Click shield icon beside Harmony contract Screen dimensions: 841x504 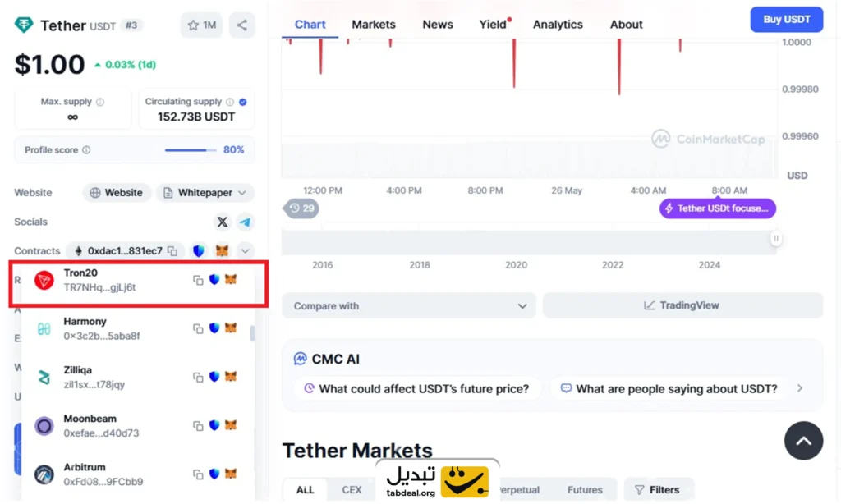click(214, 328)
